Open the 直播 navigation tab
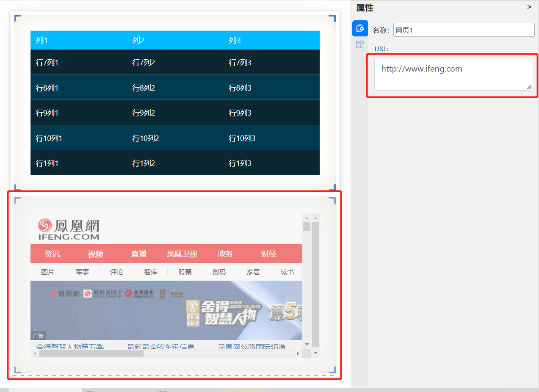 (x=139, y=254)
